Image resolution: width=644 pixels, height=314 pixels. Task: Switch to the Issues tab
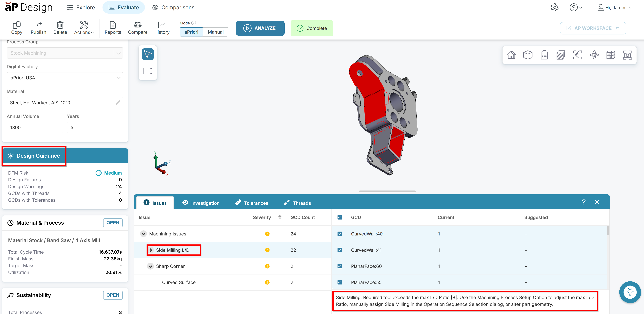(x=155, y=203)
